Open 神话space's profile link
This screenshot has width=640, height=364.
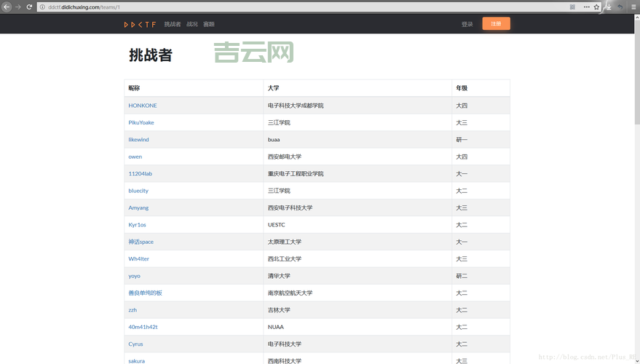click(141, 242)
